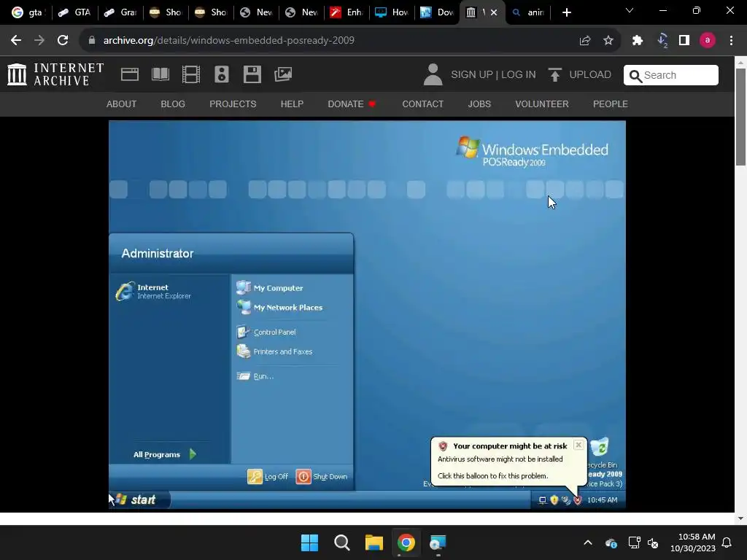This screenshot has height=560, width=747.
Task: Click Shut Down button in Start menu
Action: pyautogui.click(x=322, y=476)
